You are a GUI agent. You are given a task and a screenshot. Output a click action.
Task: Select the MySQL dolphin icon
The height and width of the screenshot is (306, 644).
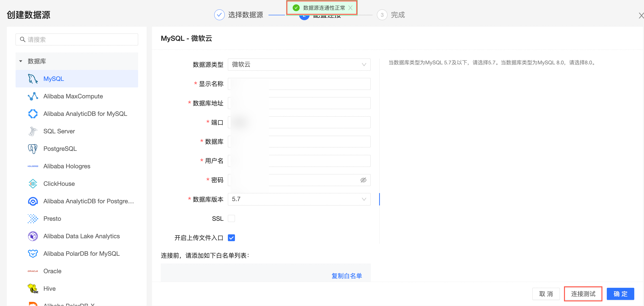click(x=33, y=79)
